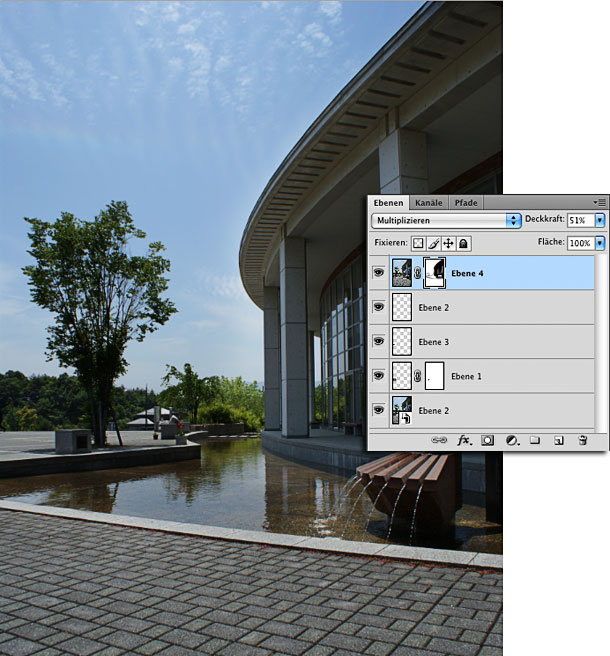Click the link layers icon

pyautogui.click(x=439, y=440)
